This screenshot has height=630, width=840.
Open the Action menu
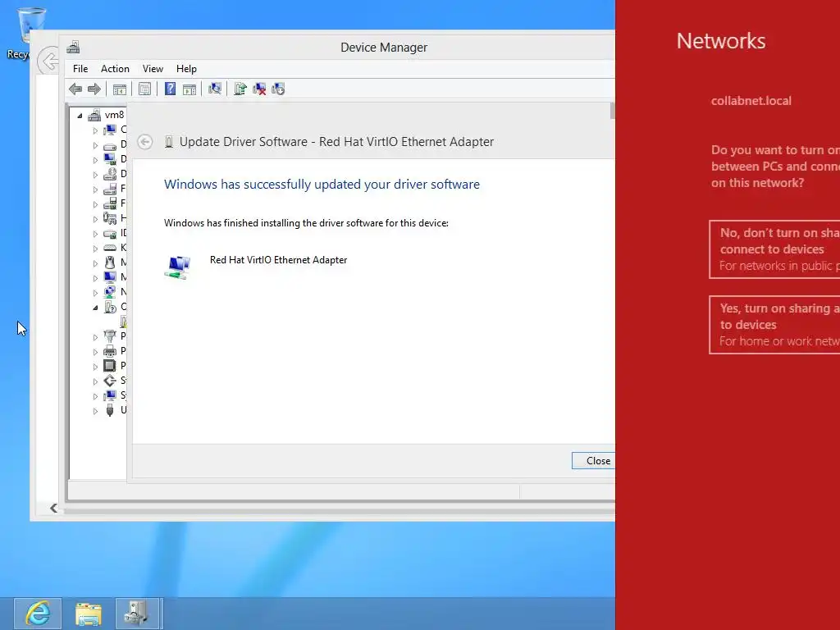tap(115, 69)
